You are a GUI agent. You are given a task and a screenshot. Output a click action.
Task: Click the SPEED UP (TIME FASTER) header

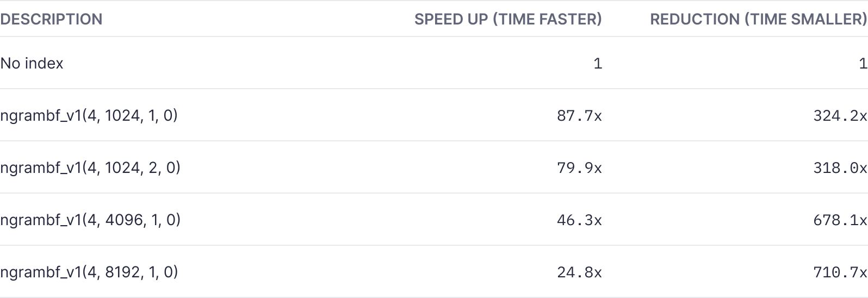(508, 19)
